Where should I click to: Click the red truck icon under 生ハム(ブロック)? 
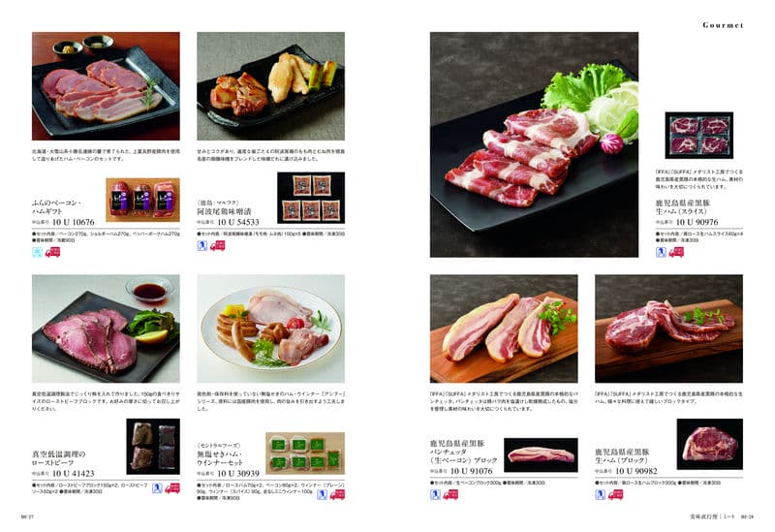pyautogui.click(x=615, y=494)
